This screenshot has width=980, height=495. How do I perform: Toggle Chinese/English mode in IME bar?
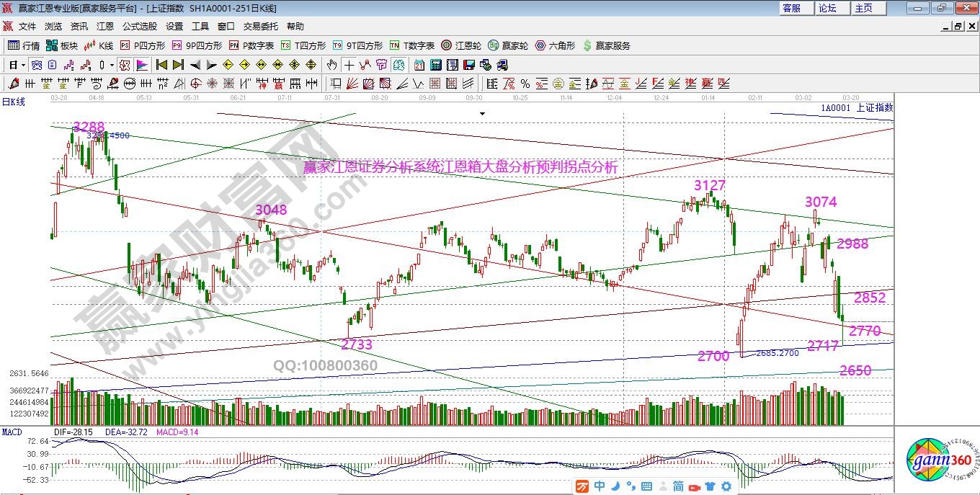(600, 486)
